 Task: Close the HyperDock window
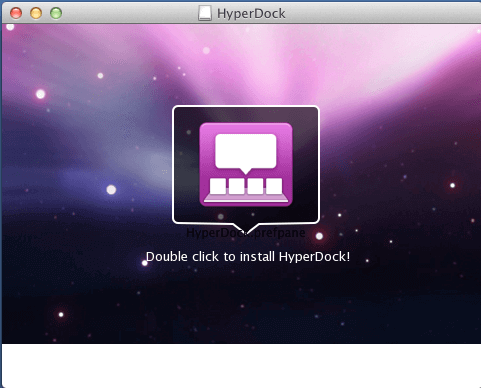pyautogui.click(x=16, y=13)
